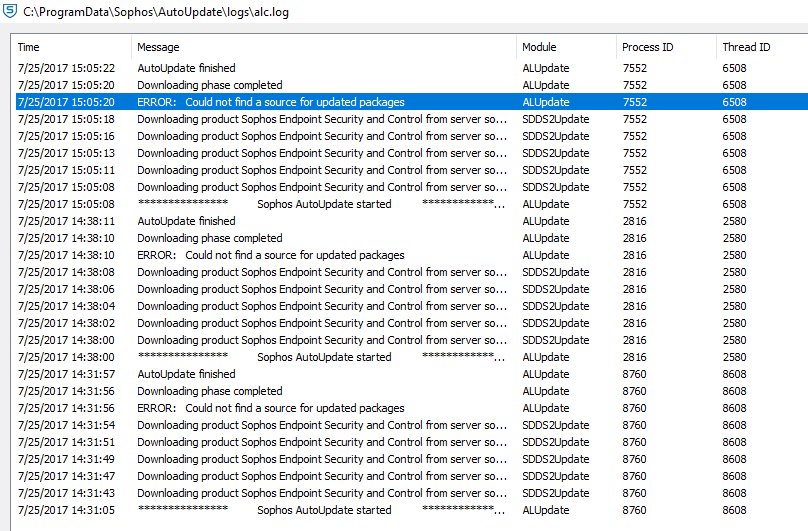This screenshot has width=808, height=531.
Task: Click SDDS2Update module cell in the 14:31:43 row
Action: click(556, 493)
